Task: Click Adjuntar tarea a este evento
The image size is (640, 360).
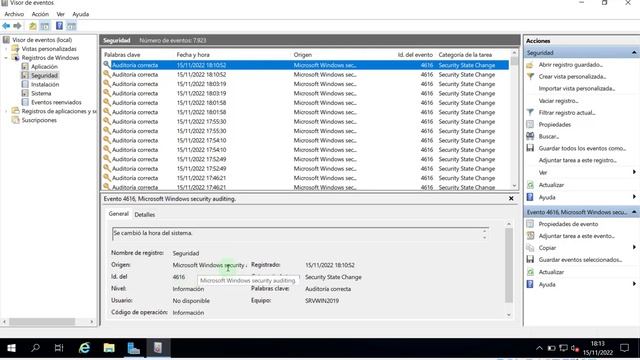Action: tap(576, 236)
